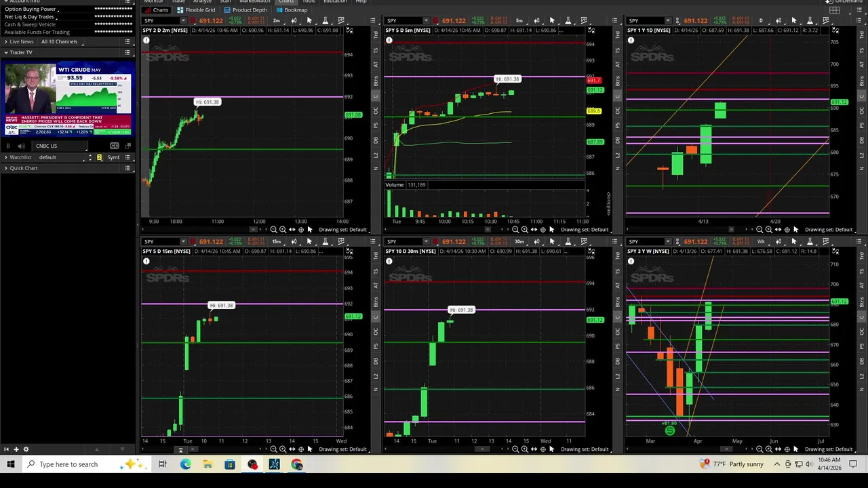
Task: Open Microsoft Edge from the taskbar
Action: coord(185,464)
